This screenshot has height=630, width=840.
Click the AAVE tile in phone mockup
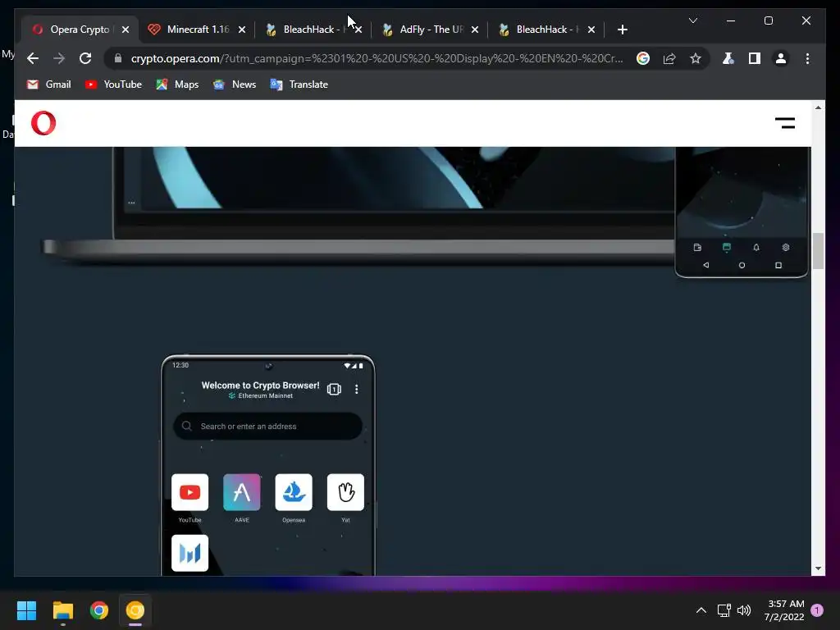pos(242,492)
